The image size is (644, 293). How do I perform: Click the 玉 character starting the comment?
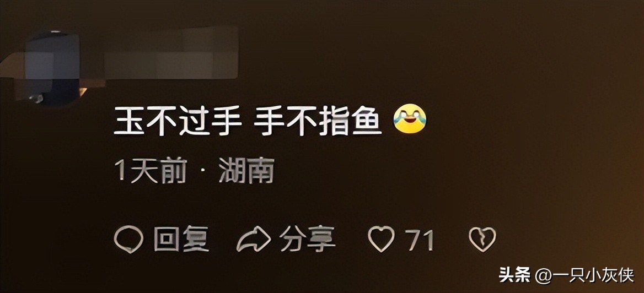(x=128, y=121)
